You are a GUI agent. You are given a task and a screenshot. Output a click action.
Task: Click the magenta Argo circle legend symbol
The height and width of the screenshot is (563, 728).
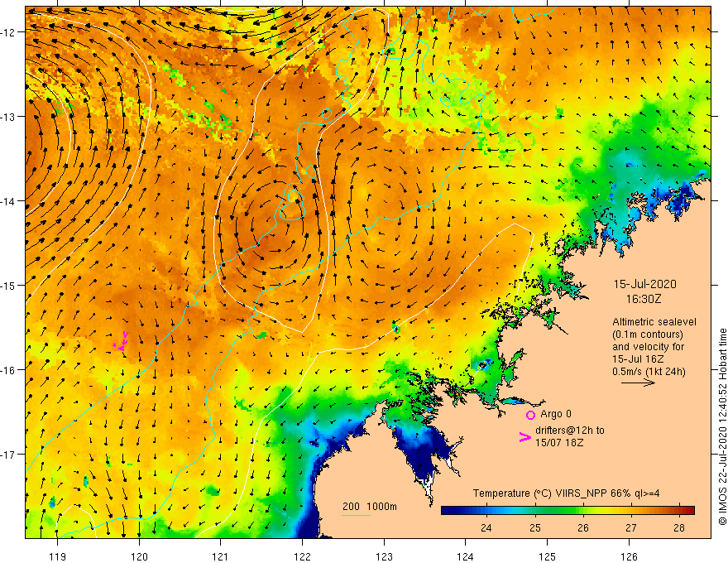click(530, 415)
